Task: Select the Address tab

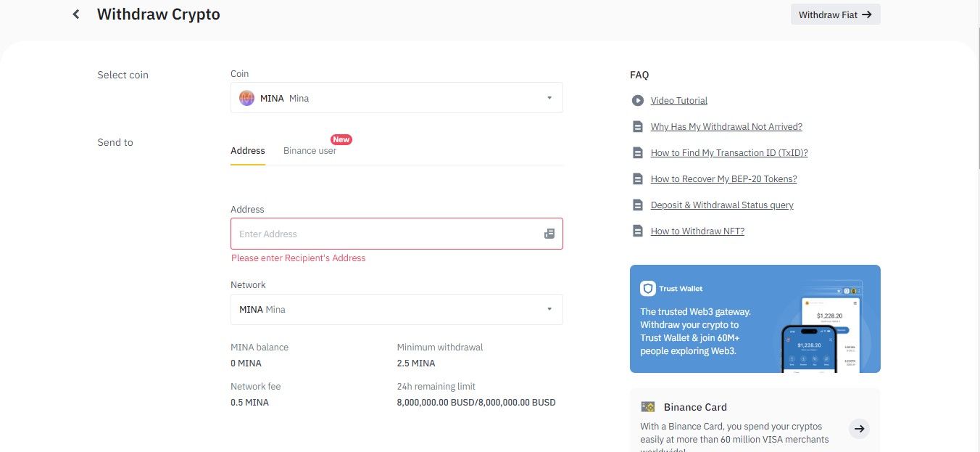Action: (247, 150)
